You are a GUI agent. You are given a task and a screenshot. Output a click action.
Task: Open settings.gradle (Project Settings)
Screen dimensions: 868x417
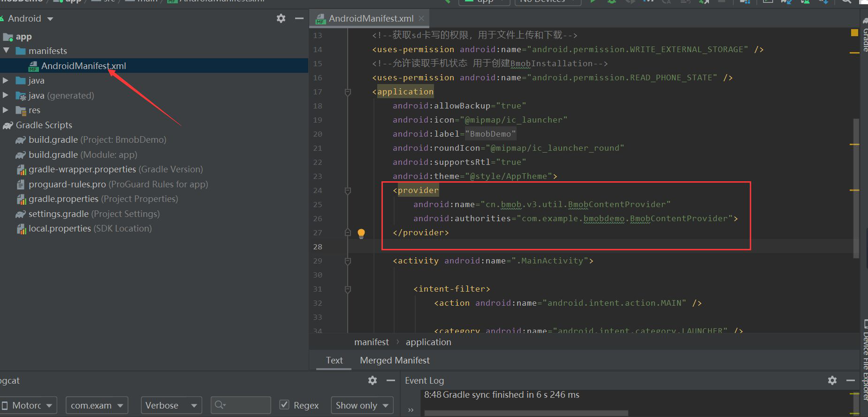(x=88, y=214)
